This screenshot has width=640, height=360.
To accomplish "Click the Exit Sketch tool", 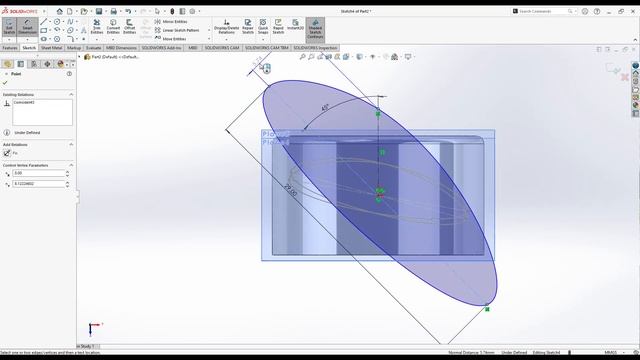I will (9, 27).
